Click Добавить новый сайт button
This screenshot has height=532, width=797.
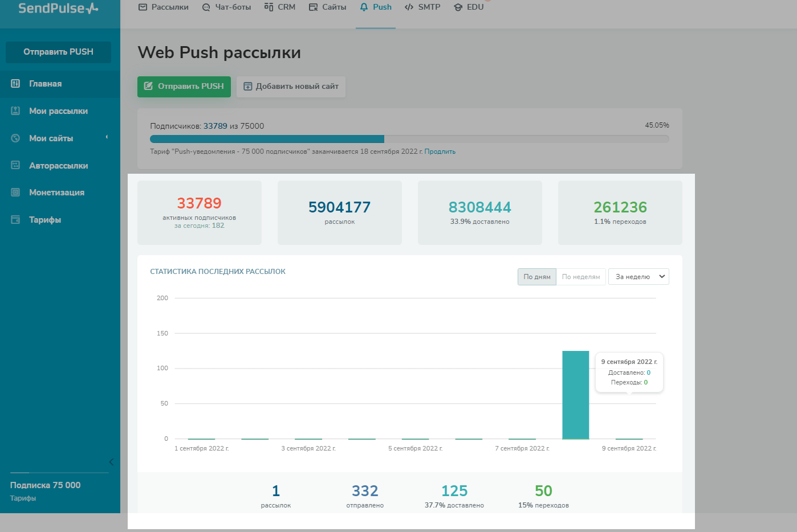(291, 87)
